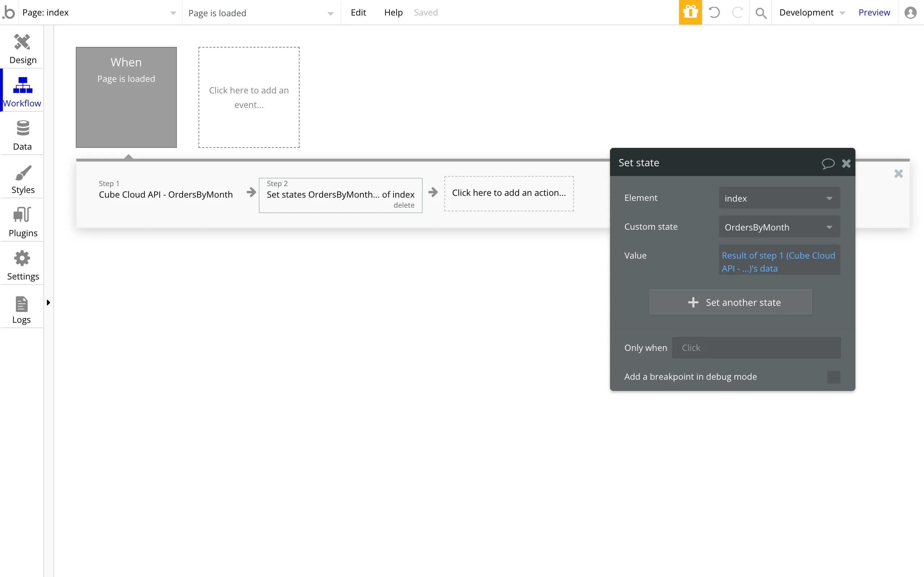Open the Plugins tab icon
Screen dimensions: 924x577
(x=22, y=215)
